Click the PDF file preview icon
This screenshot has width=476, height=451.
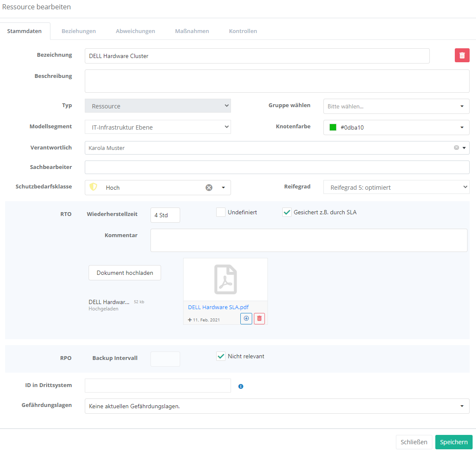click(225, 279)
